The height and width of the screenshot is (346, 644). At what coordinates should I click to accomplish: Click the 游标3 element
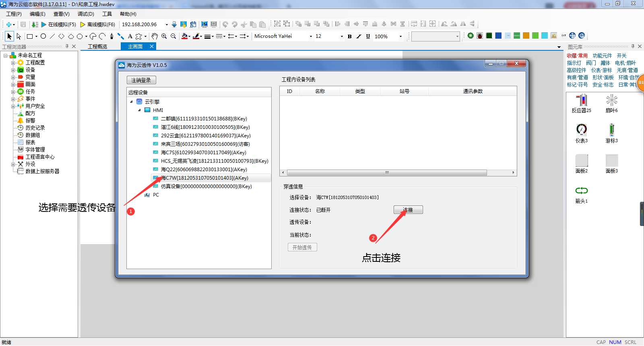tap(612, 134)
